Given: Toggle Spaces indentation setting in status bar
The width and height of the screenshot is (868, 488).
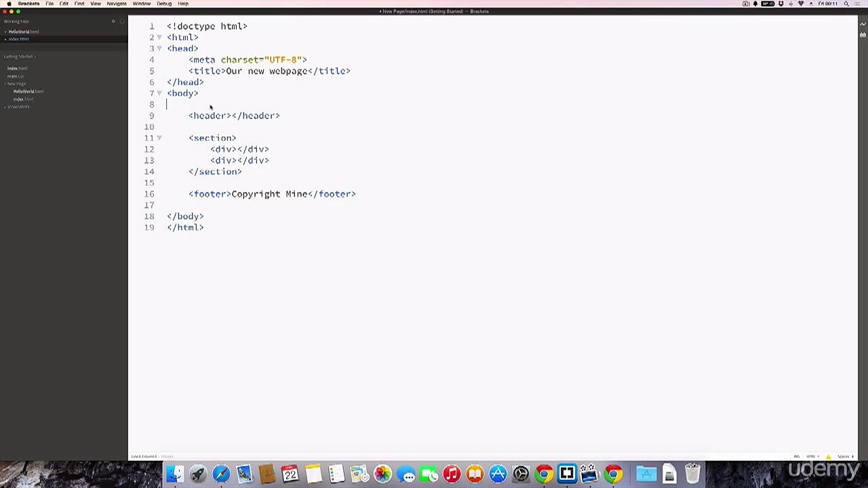Looking at the screenshot, I should click(845, 457).
